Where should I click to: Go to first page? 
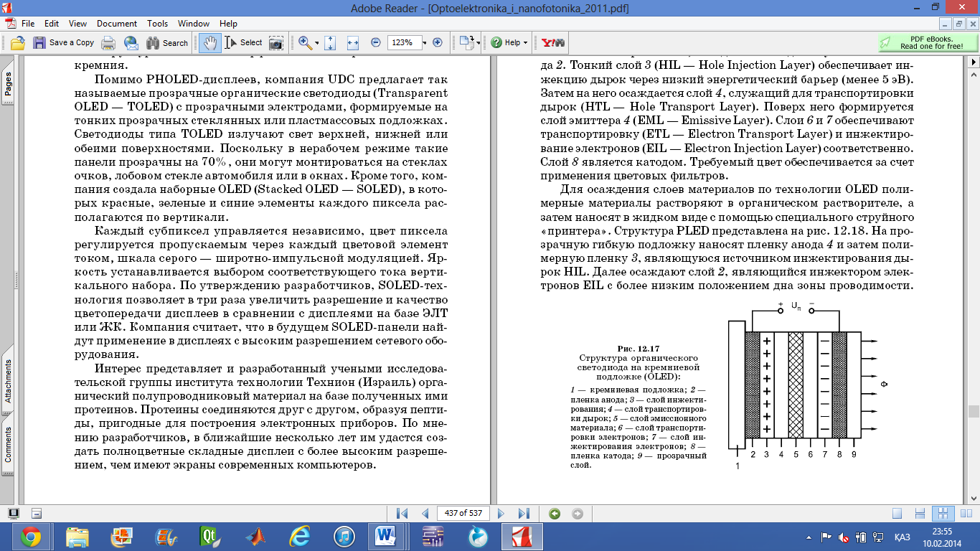[x=402, y=514]
